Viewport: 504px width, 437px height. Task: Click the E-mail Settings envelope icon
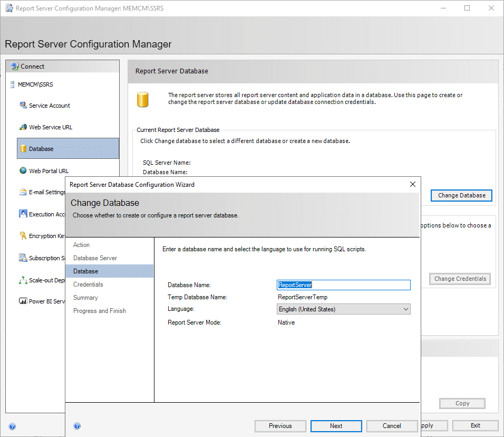point(23,192)
